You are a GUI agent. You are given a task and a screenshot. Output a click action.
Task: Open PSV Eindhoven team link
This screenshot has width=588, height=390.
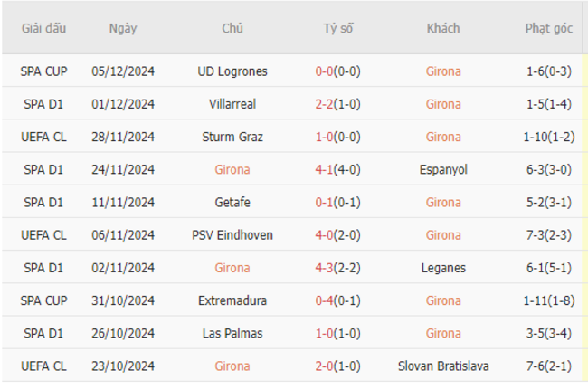pyautogui.click(x=232, y=235)
